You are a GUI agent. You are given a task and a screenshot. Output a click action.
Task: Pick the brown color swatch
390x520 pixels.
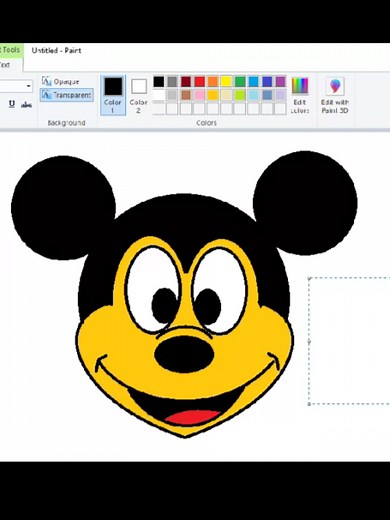coord(186,95)
